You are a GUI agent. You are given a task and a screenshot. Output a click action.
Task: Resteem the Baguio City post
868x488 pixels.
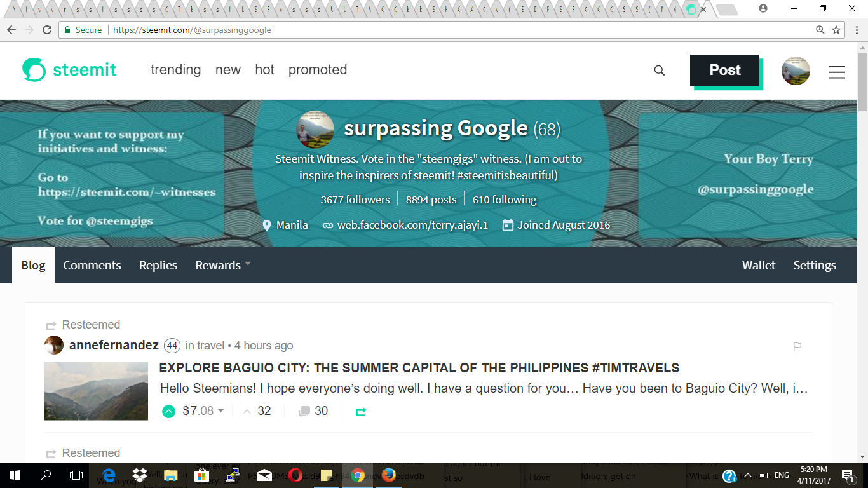coord(361,412)
